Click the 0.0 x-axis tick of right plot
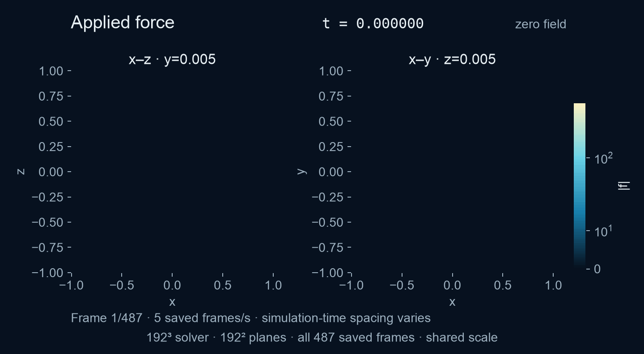 452,285
